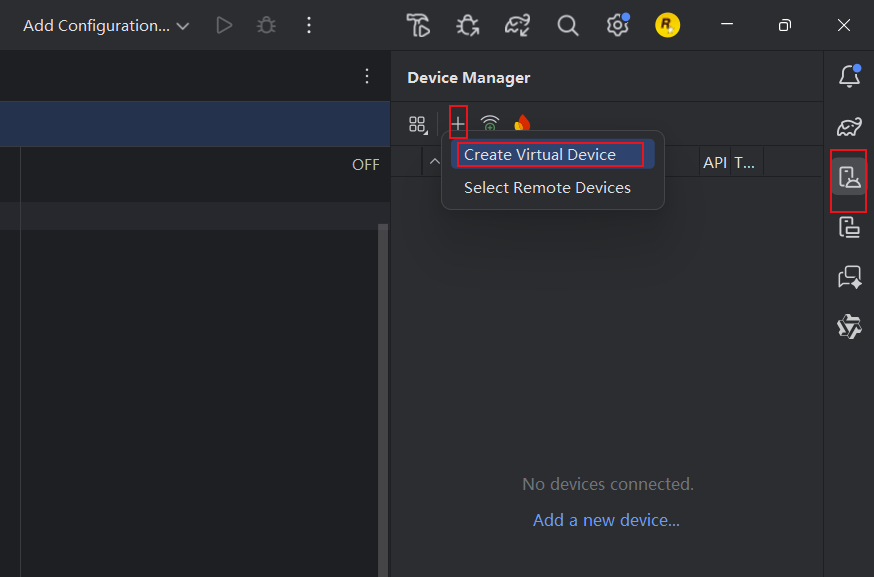Screen dimensions: 874x577
Task: Click the Add a new device link
Action: [x=606, y=520]
